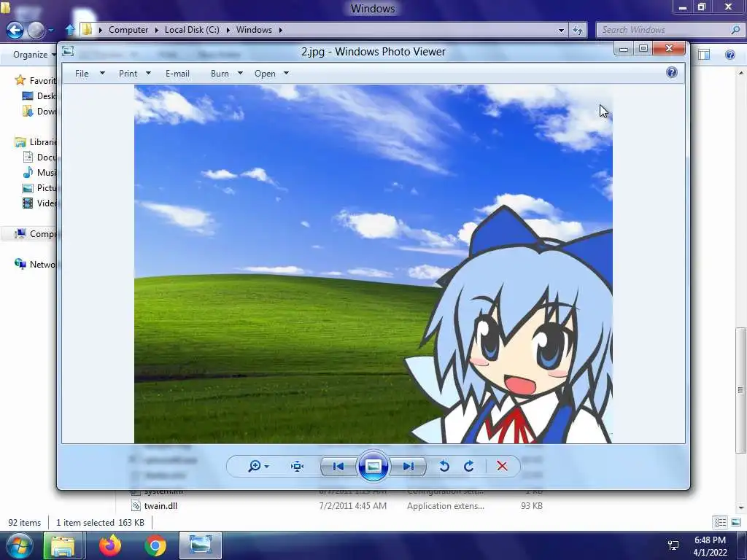Select Windows in the address breadcrumb
Screen dimensions: 747x560
254,29
